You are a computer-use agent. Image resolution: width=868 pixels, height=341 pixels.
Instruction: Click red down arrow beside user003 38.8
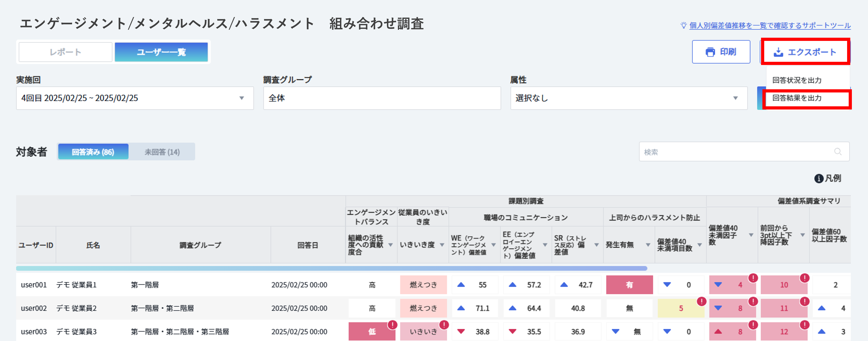coord(461,331)
